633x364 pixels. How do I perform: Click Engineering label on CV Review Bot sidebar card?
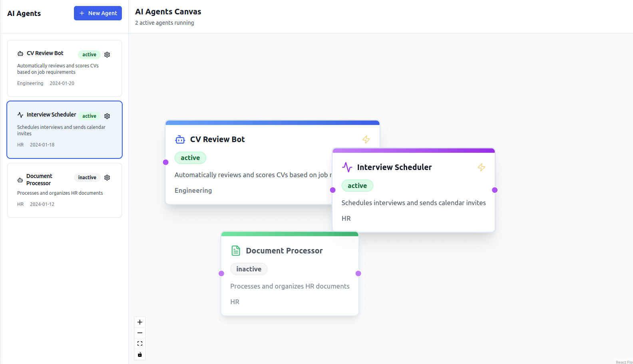point(30,83)
